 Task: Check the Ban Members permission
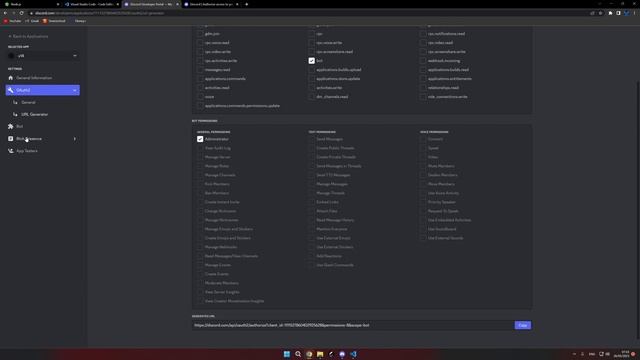200,193
